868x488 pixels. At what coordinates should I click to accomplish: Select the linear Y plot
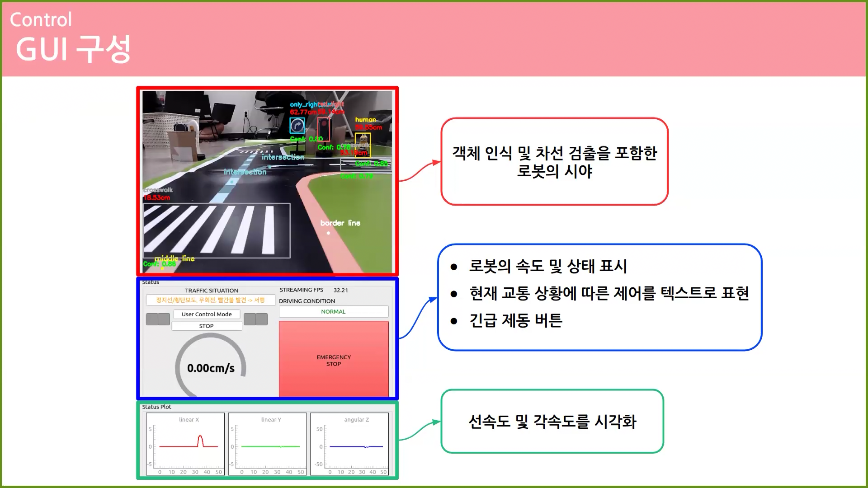click(x=267, y=444)
